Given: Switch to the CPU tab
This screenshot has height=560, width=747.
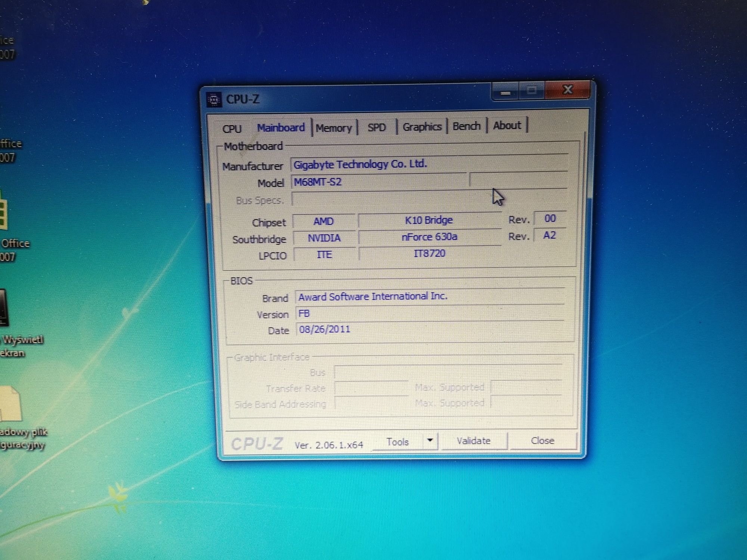Looking at the screenshot, I should (232, 129).
